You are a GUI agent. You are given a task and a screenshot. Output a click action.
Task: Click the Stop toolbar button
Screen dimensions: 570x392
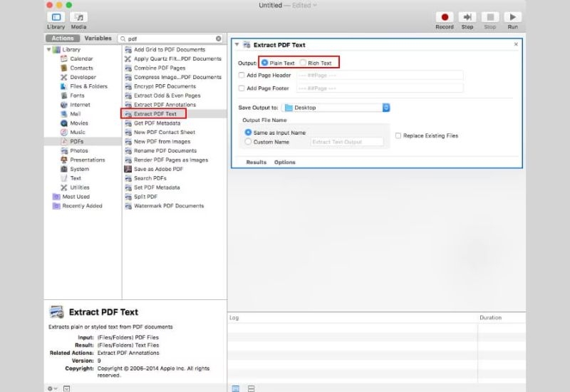(x=490, y=17)
